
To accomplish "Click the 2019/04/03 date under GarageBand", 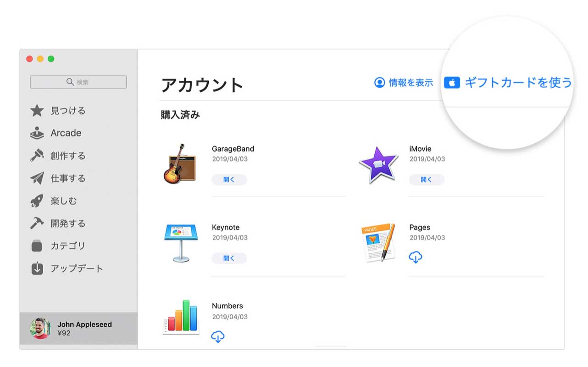I will coord(230,159).
